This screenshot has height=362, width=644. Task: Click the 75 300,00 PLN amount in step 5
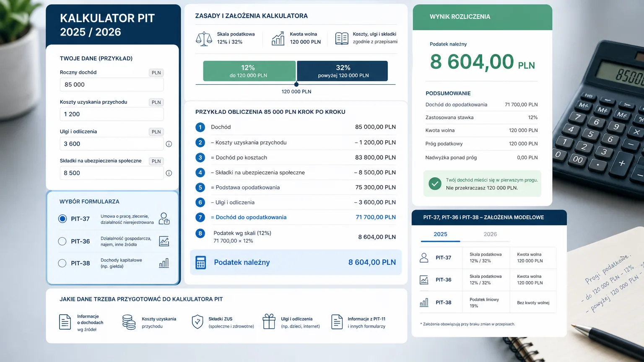point(375,187)
